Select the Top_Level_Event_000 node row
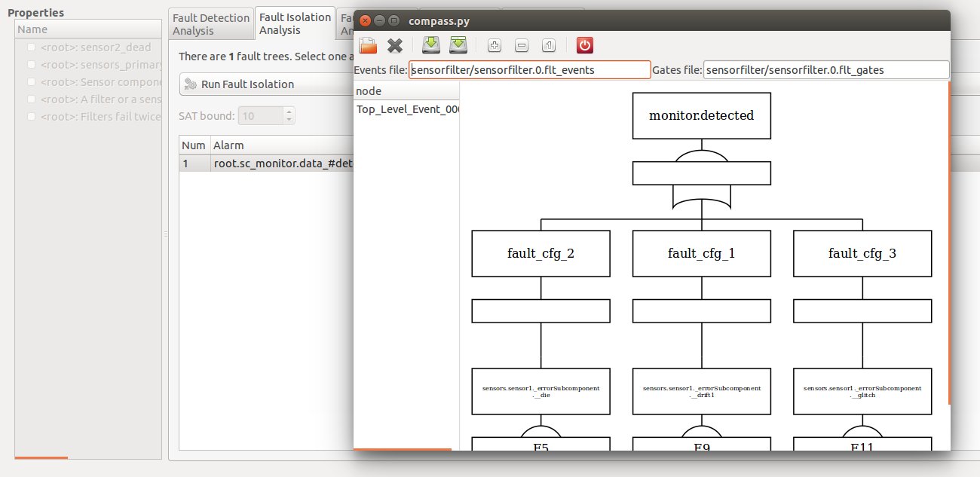980x477 pixels. pyautogui.click(x=406, y=109)
